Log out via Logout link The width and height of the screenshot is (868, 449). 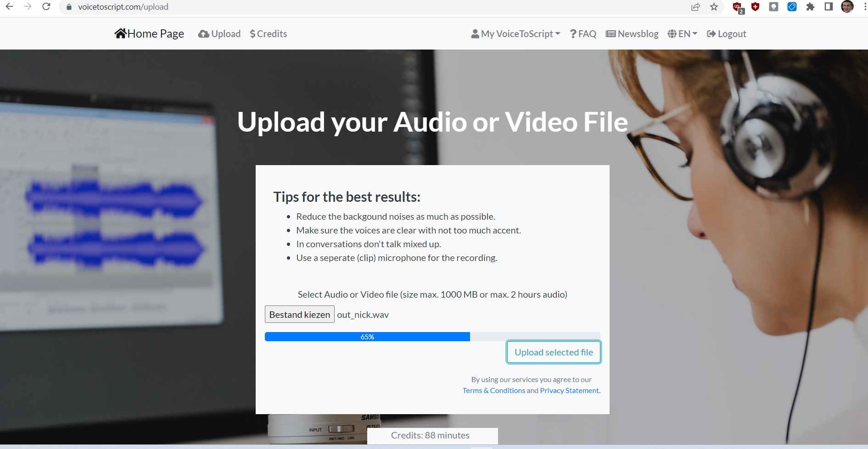[727, 34]
